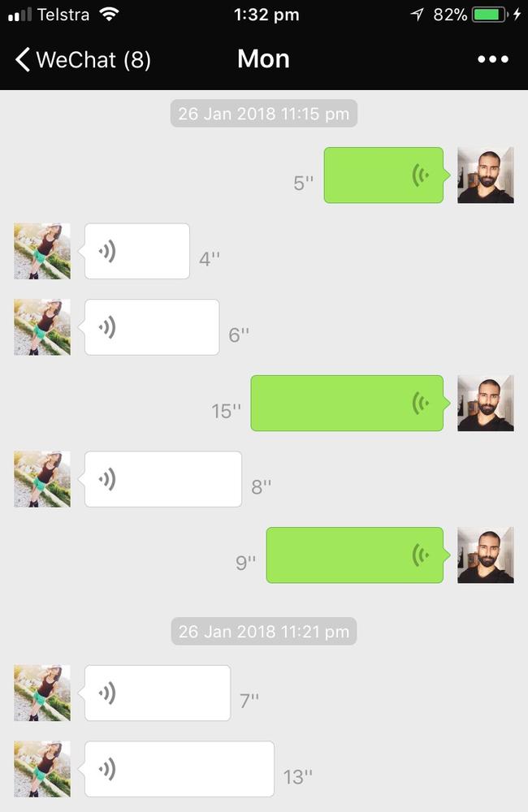528x812 pixels.
Task: Tap the Wi-Fi icon in status bar
Action: pyautogui.click(x=109, y=14)
